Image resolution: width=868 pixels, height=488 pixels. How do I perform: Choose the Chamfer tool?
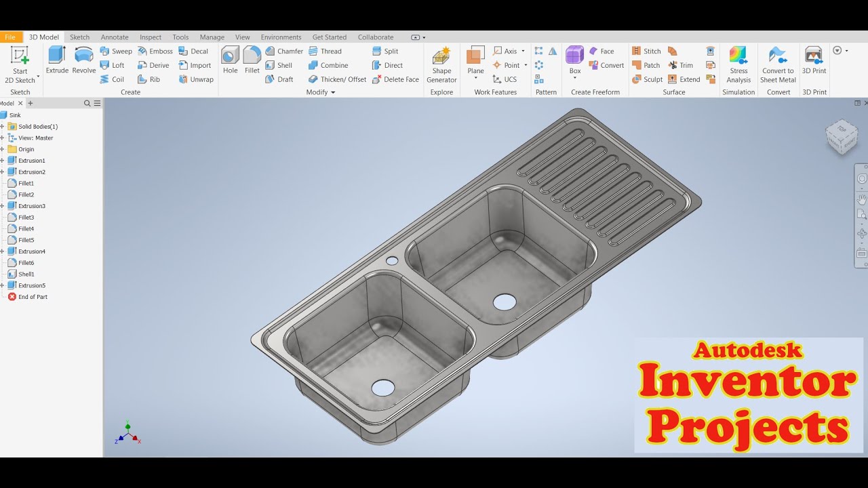point(284,52)
